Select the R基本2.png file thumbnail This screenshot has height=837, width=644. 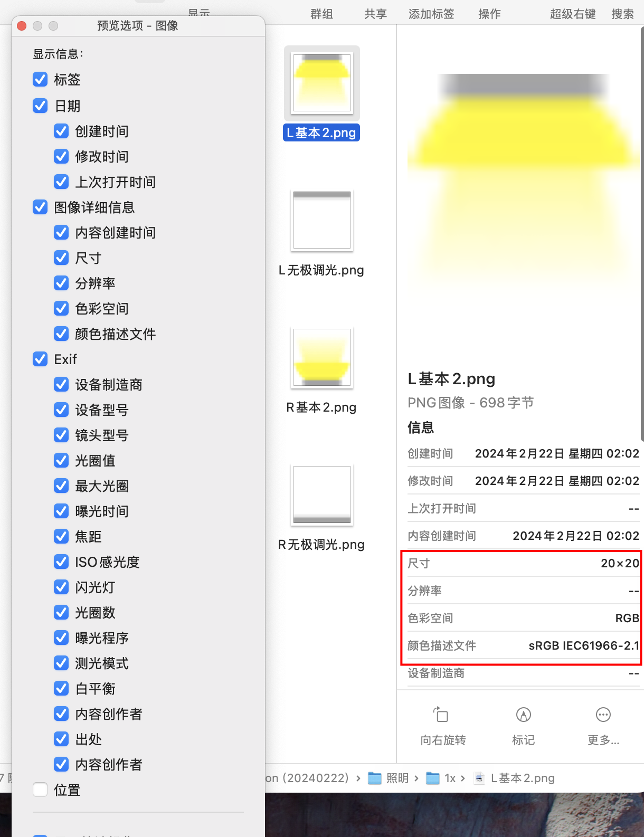(x=322, y=358)
